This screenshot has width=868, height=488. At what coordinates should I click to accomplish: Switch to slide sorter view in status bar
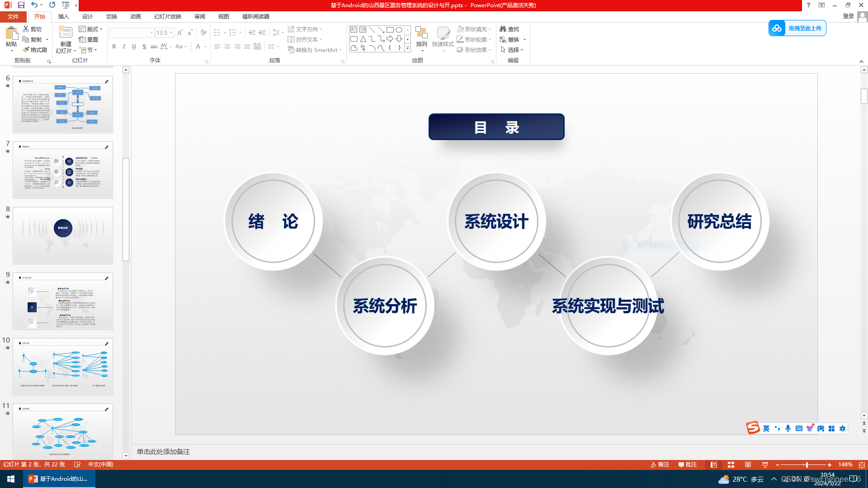(x=731, y=465)
